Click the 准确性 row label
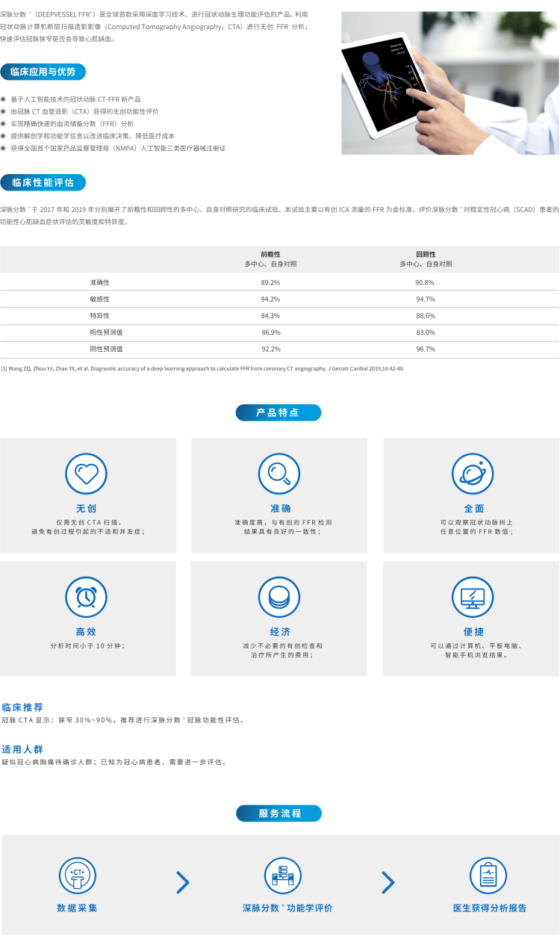 click(x=99, y=282)
